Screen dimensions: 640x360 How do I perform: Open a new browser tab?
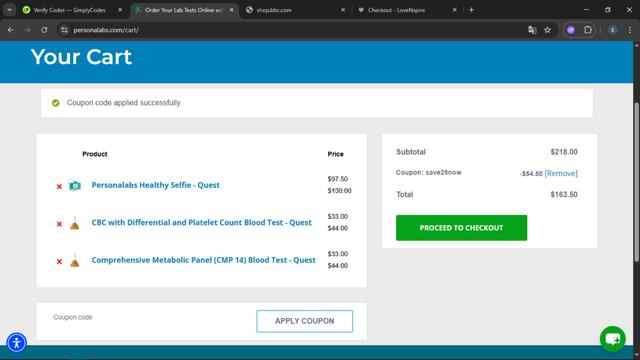[x=471, y=10]
